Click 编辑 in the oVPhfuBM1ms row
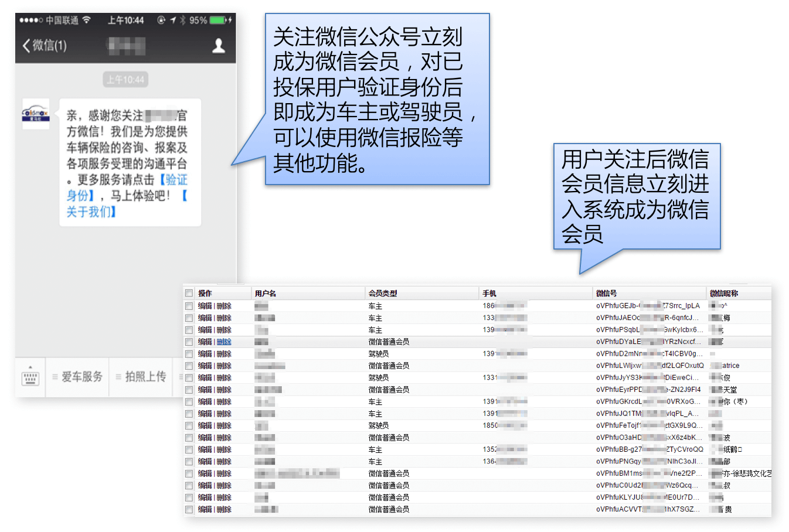Viewport: 789px width, 532px height. click(205, 473)
